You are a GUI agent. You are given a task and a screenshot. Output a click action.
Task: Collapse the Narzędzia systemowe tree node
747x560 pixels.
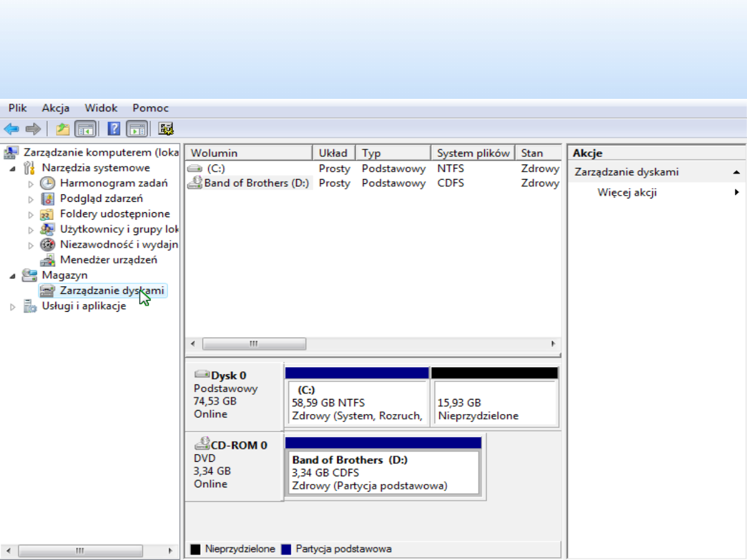point(12,168)
